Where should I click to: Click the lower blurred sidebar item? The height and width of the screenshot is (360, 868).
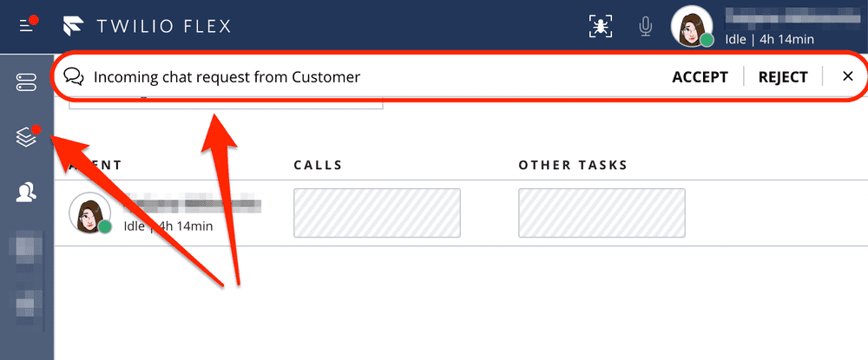click(x=26, y=303)
